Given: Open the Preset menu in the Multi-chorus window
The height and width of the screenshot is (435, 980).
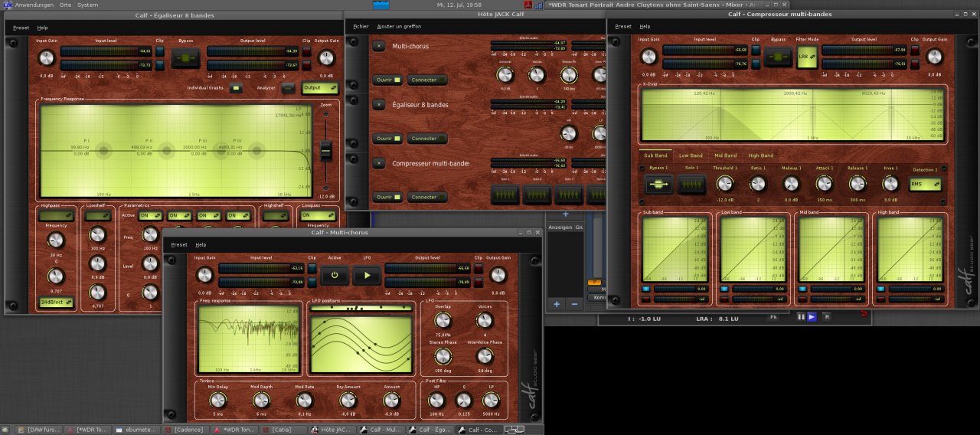Looking at the screenshot, I should pos(179,245).
